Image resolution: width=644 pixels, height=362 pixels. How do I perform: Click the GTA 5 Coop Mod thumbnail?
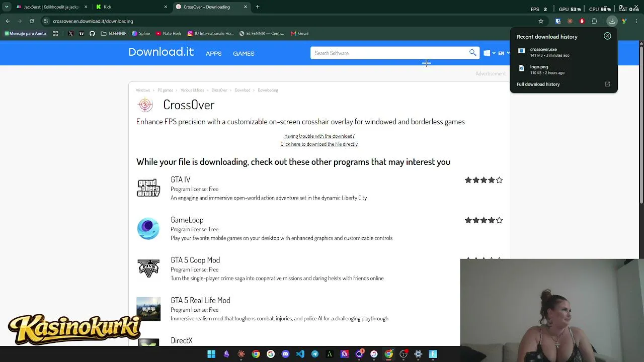click(x=148, y=268)
